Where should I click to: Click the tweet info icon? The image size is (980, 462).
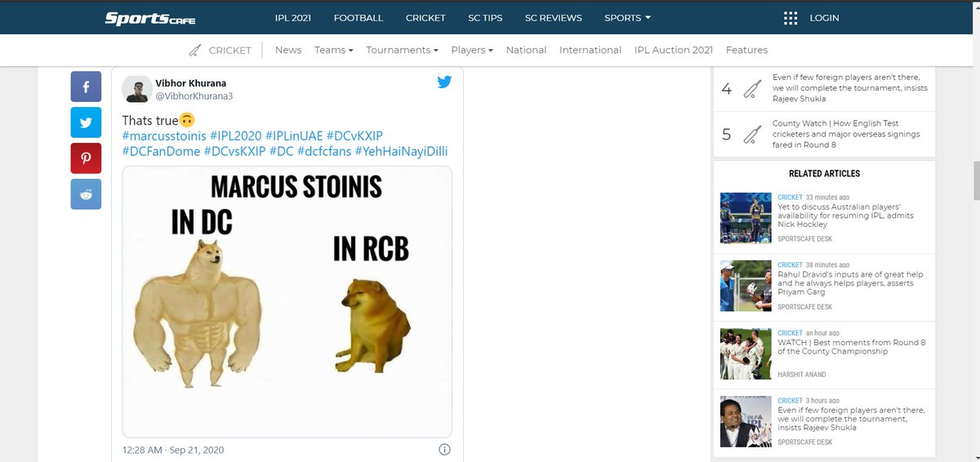(x=444, y=450)
